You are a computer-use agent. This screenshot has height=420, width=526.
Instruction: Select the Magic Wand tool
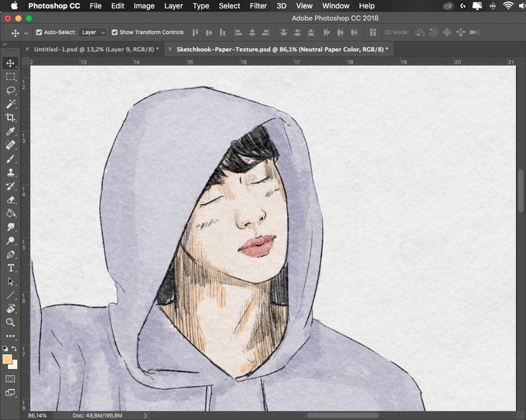coord(10,104)
